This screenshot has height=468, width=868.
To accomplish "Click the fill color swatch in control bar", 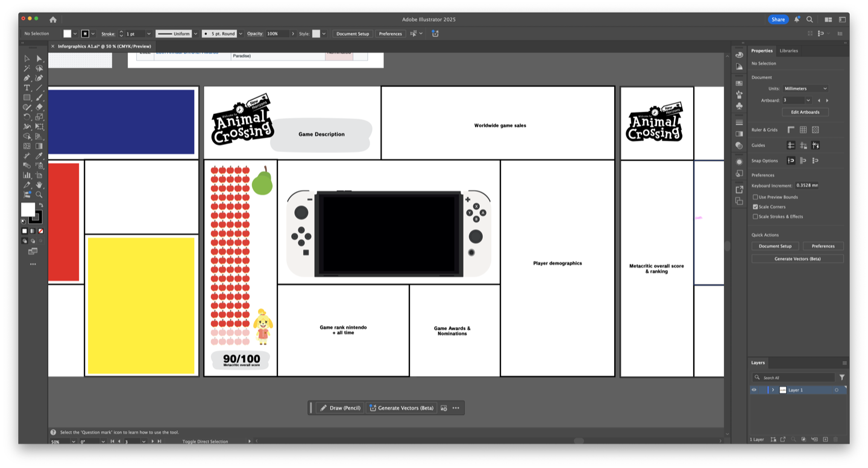I will click(68, 34).
